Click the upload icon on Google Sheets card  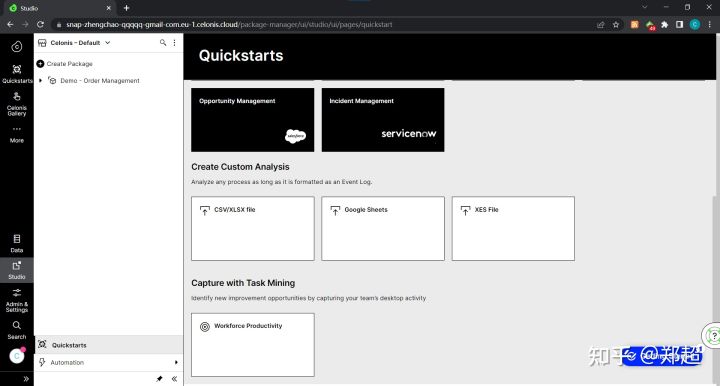[335, 210]
